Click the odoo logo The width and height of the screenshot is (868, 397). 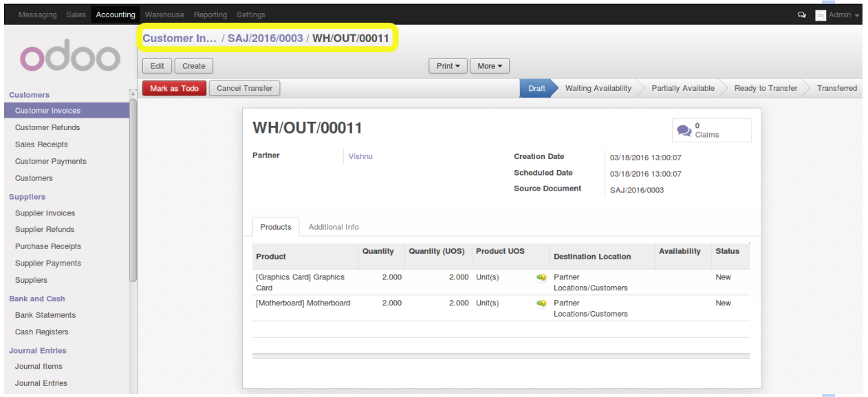[x=70, y=58]
